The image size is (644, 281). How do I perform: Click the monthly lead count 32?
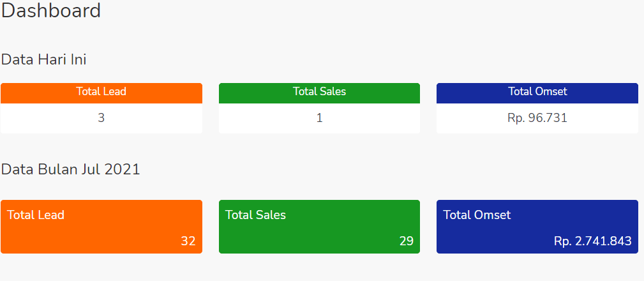point(188,241)
